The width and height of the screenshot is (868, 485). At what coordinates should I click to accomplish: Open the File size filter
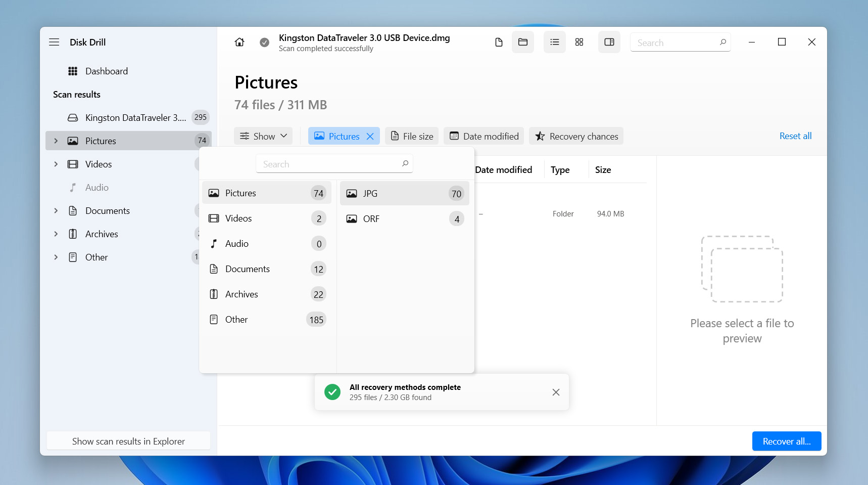[x=412, y=136]
